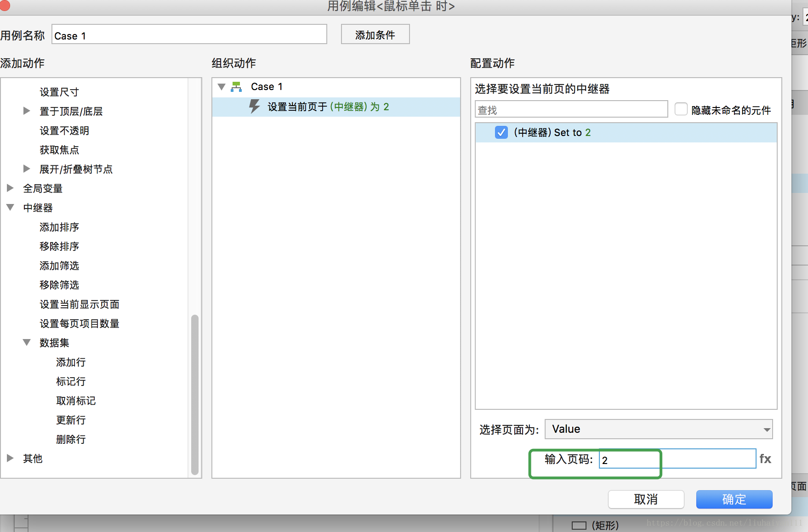The width and height of the screenshot is (808, 532).
Task: Select the 设置每页项目数量 action
Action: coord(80,323)
